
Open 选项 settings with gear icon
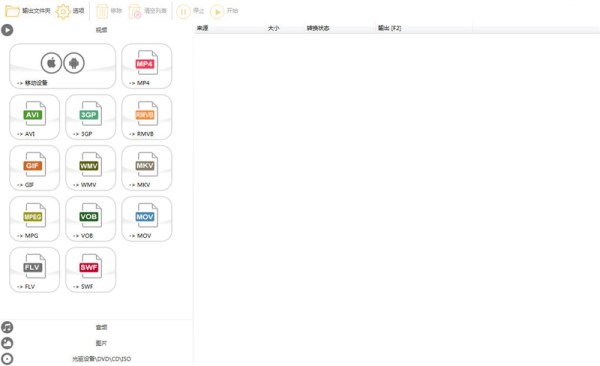70,11
